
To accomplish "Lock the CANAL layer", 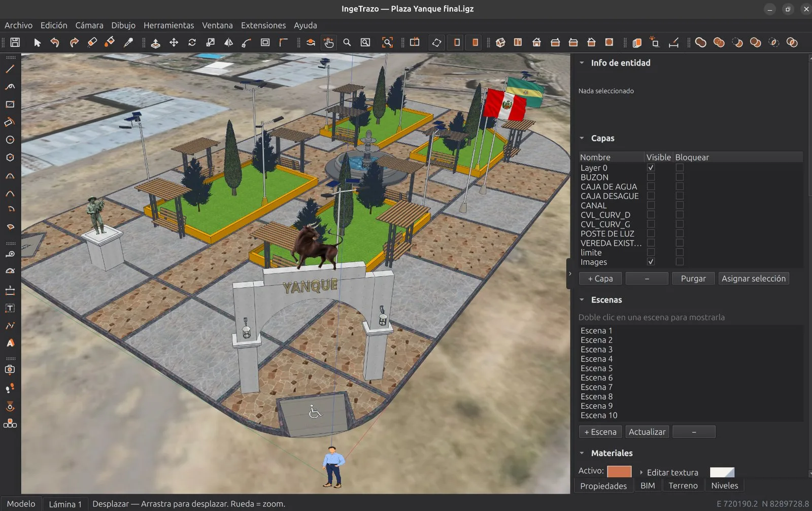I will coord(680,205).
